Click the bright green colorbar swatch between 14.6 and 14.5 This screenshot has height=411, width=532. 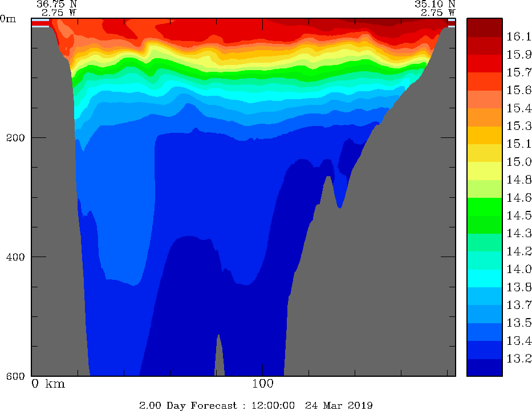coord(484,207)
